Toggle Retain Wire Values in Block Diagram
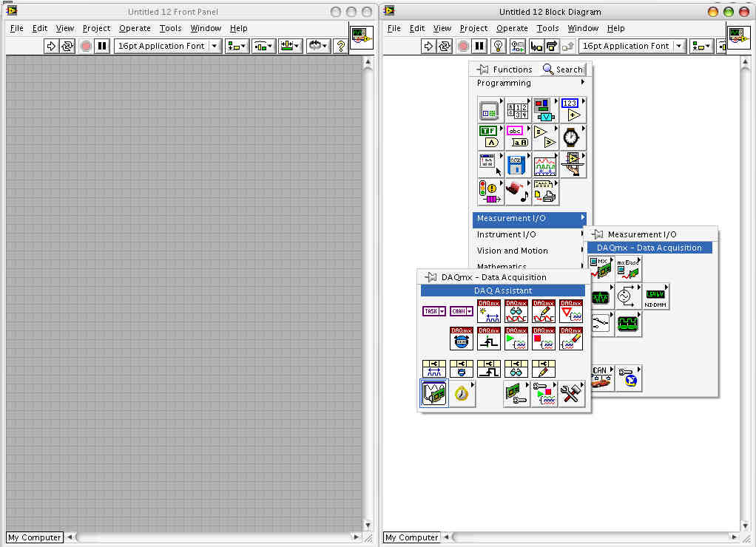The width and height of the screenshot is (756, 547). tap(517, 46)
